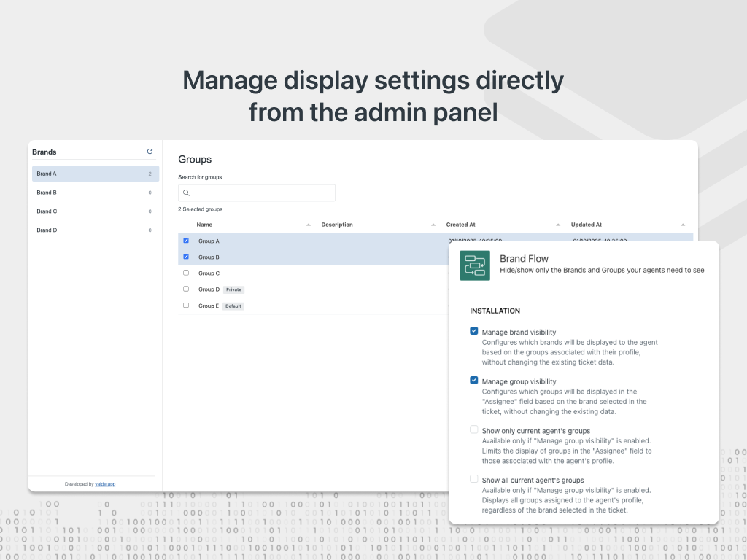Check the Group C checkbox
The height and width of the screenshot is (560, 747).
[186, 273]
